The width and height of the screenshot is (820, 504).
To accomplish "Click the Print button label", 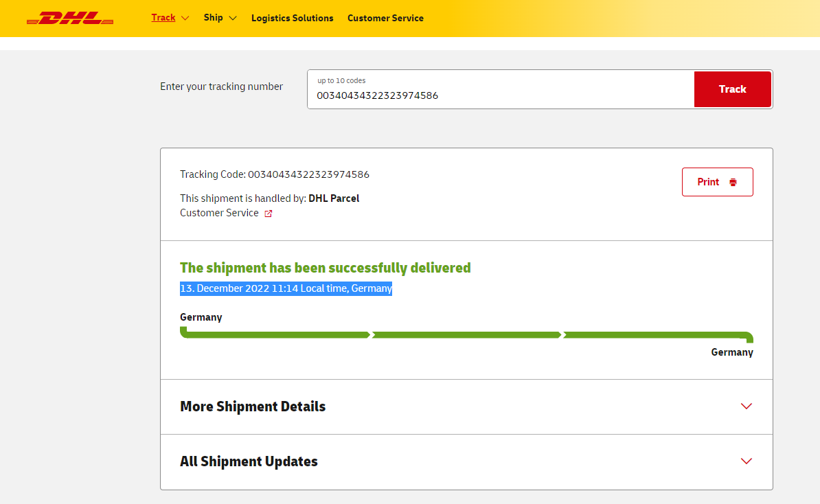I will 708,182.
